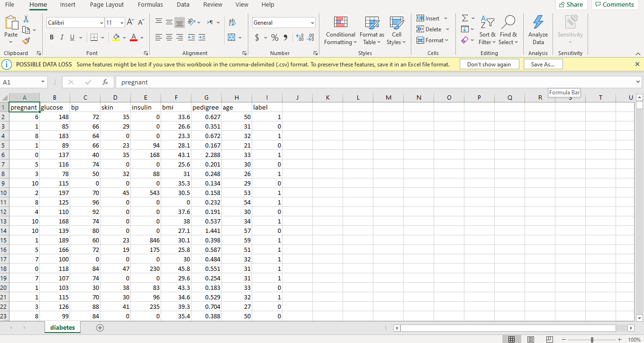This screenshot has height=343, width=644.
Task: Select the diabetes sheet tab
Action: 63,328
